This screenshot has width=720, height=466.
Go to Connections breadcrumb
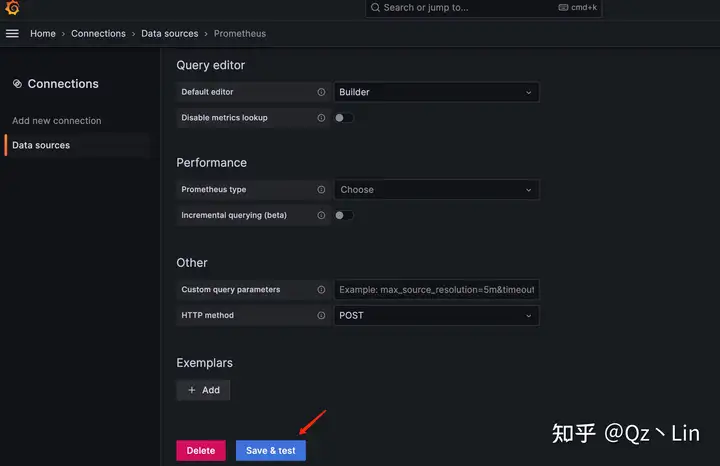point(98,34)
